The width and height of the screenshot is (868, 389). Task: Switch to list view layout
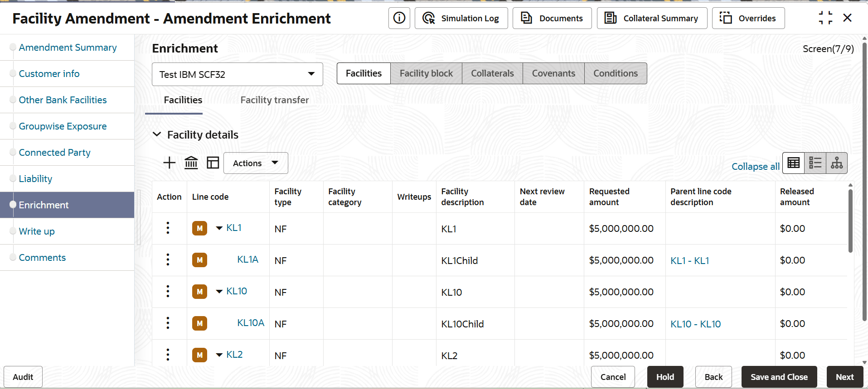tap(815, 163)
